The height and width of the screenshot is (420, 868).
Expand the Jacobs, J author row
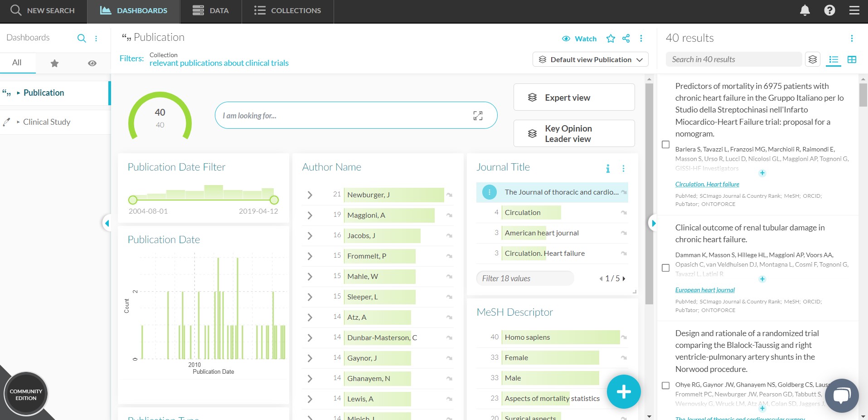310,236
